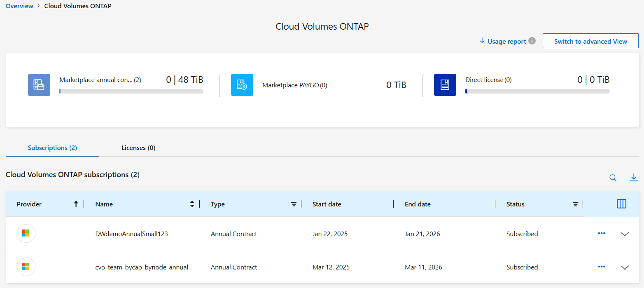Open actions menu for DWdemoAnnualSmall123
Image resolution: width=644 pixels, height=288 pixels.
click(602, 234)
